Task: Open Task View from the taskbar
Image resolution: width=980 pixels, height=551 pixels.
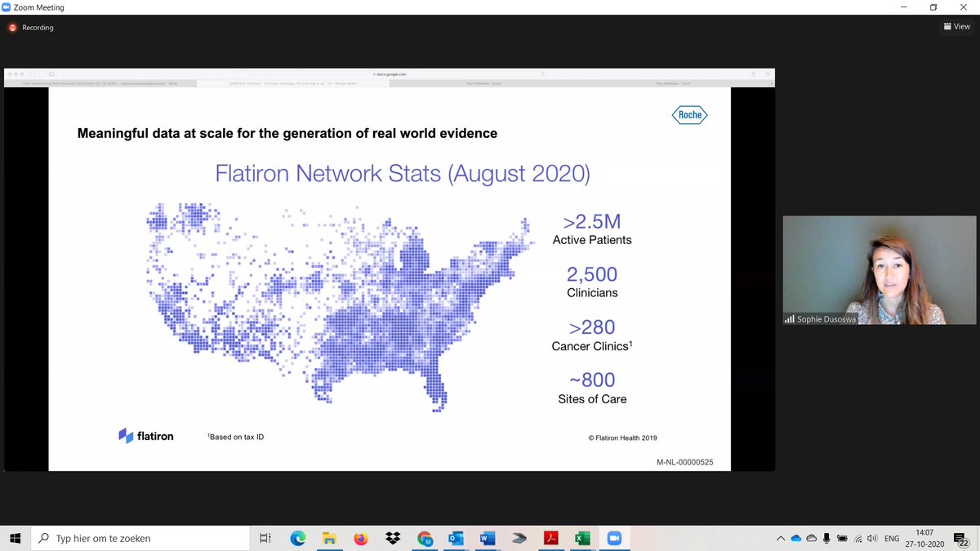Action: tap(265, 539)
